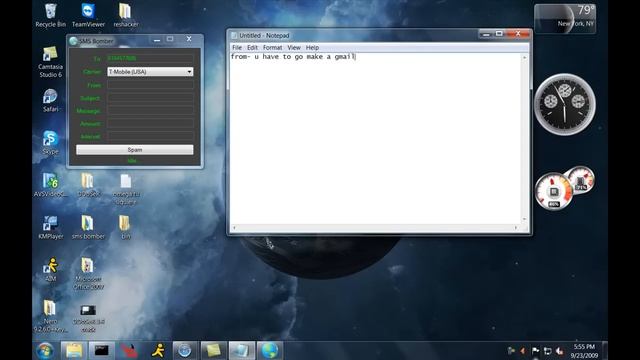The height and width of the screenshot is (360, 640).
Task: Click the Windows Start orb
Action: pos(45,351)
